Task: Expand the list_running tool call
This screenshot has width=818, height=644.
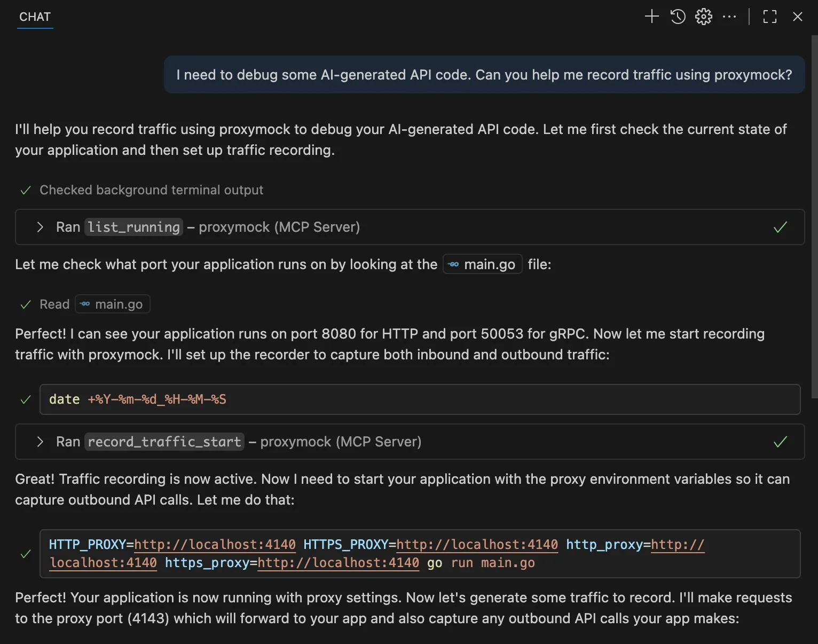Action: [x=40, y=227]
